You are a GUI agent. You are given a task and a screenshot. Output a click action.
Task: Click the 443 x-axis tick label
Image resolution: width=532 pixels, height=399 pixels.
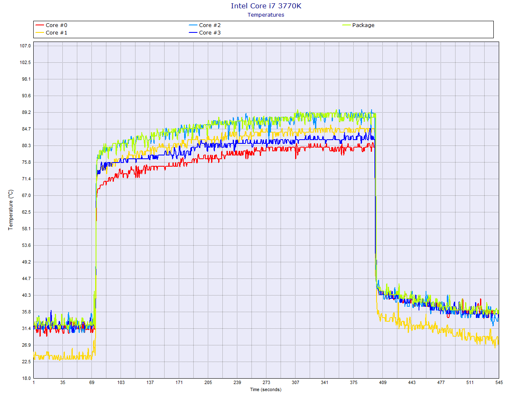tap(412, 382)
